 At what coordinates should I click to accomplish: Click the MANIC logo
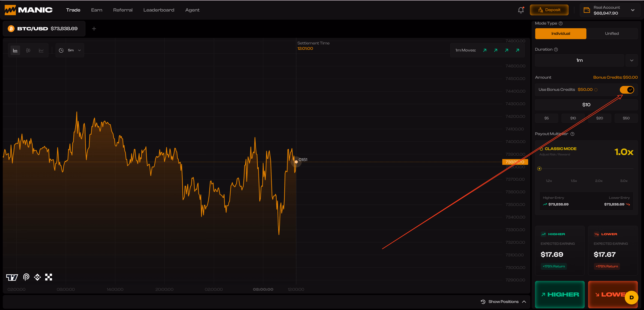[x=28, y=10]
